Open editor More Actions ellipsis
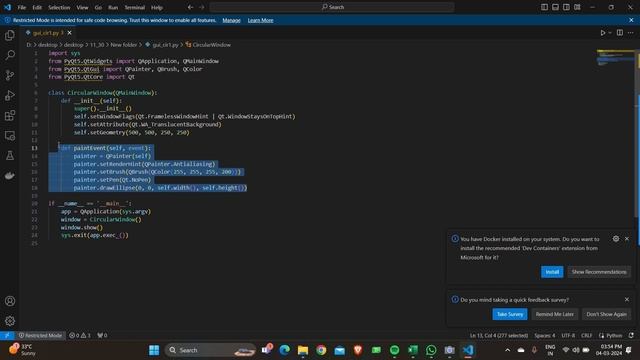Viewport: 640px width, 360px height. tap(631, 33)
